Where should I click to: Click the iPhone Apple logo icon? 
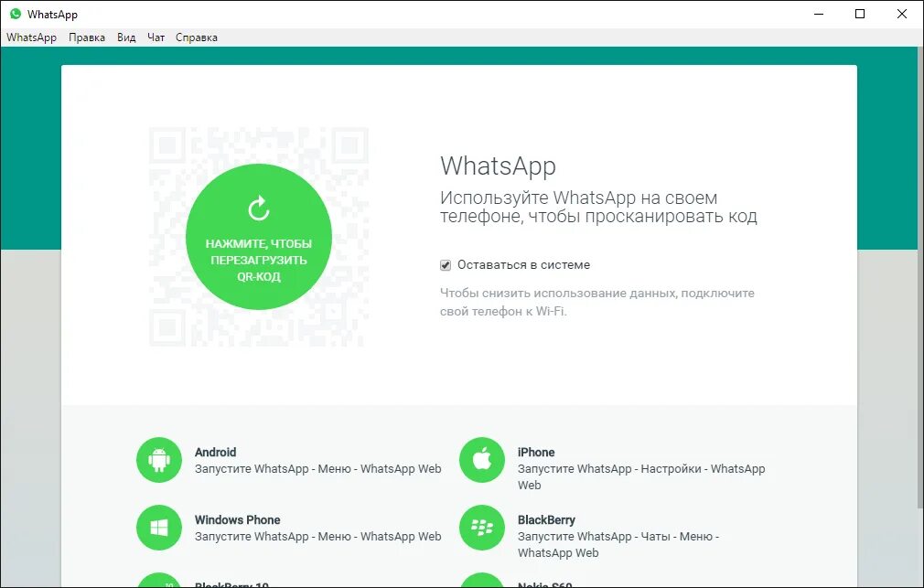pos(482,460)
